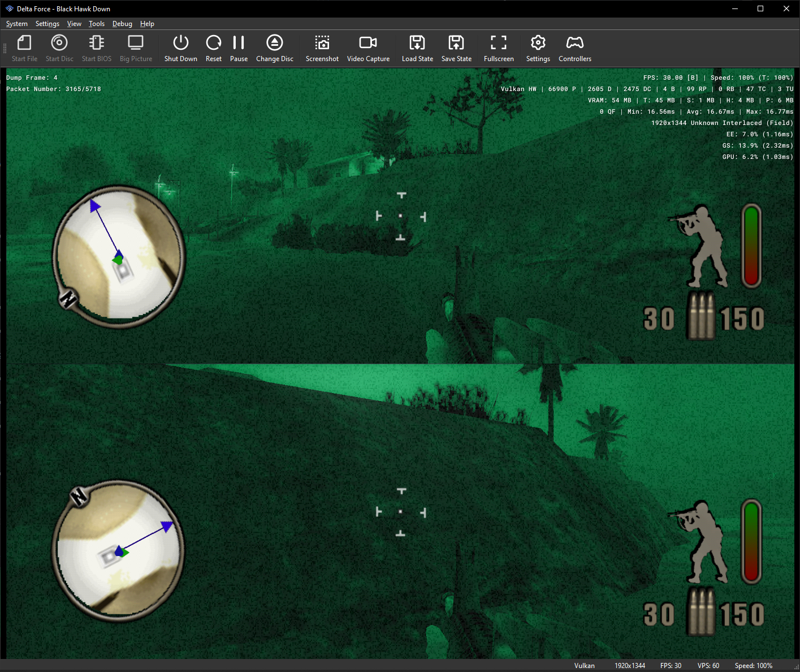Click the Start File toolbar icon
Image resolution: width=800 pixels, height=672 pixels.
point(24,43)
